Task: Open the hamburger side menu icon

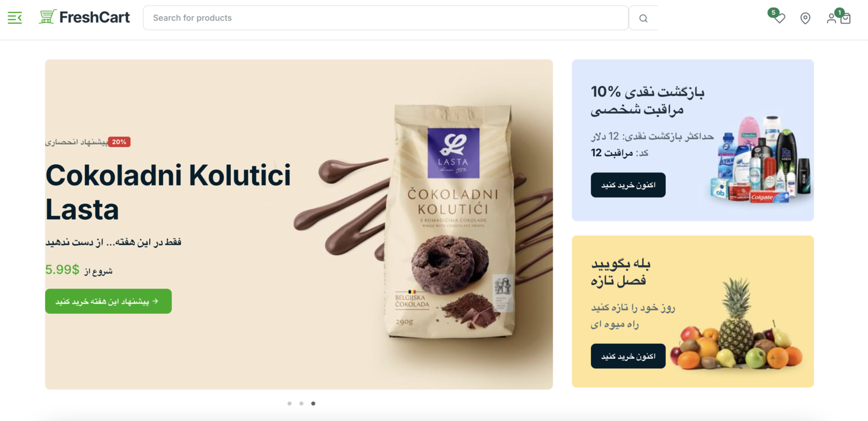Action: (x=15, y=18)
